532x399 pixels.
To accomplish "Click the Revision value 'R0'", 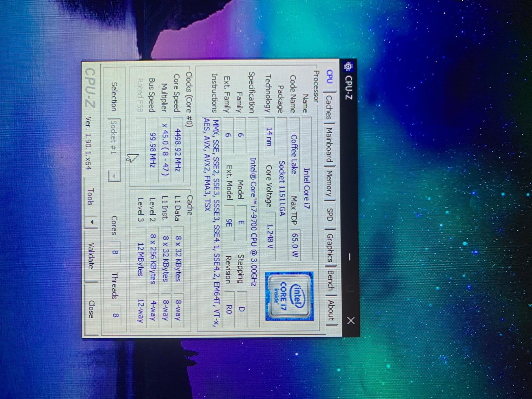I will [229, 309].
